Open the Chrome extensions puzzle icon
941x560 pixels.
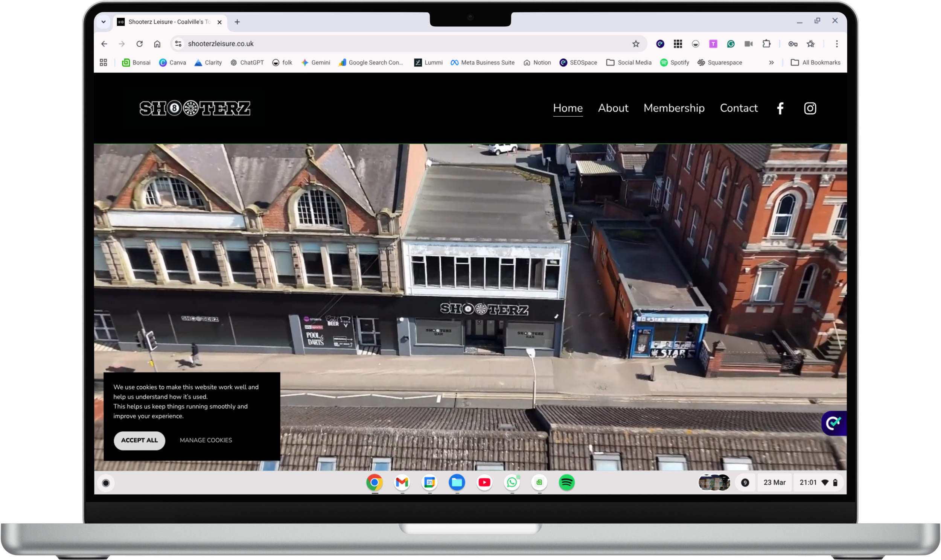click(766, 44)
